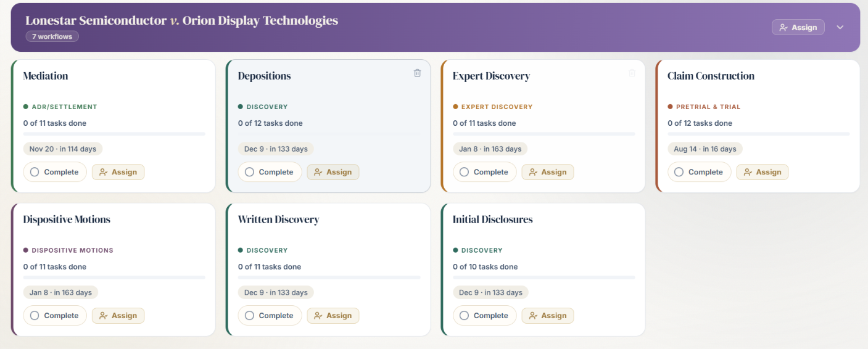Mark Dispositive Motions workflow as Complete
This screenshot has width=868, height=349.
pyautogui.click(x=54, y=316)
